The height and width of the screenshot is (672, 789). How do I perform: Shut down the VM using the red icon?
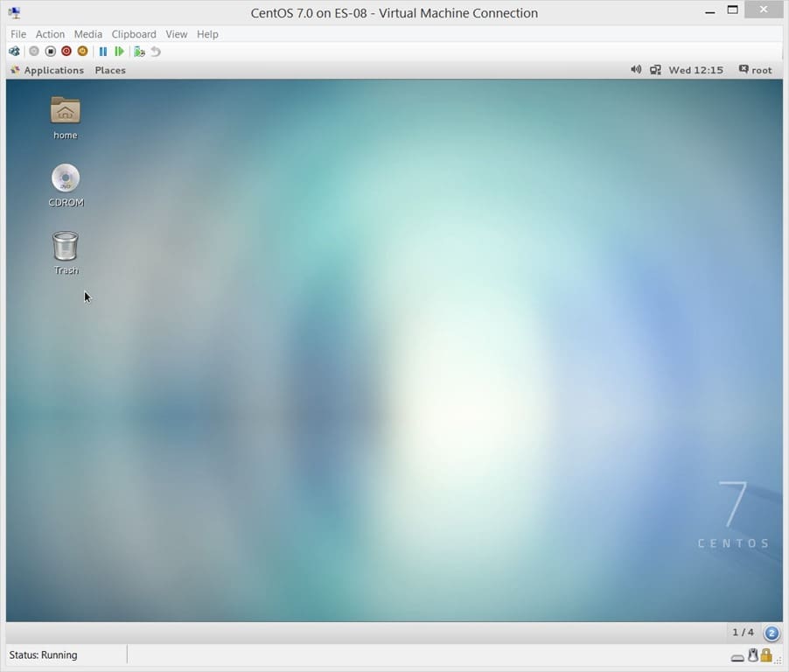[66, 52]
